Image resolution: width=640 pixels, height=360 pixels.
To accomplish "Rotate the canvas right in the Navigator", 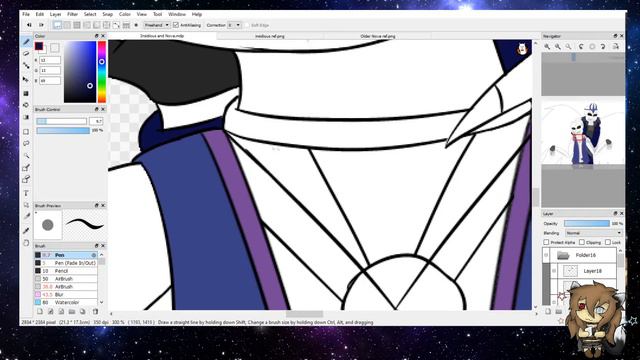I will tap(603, 47).
